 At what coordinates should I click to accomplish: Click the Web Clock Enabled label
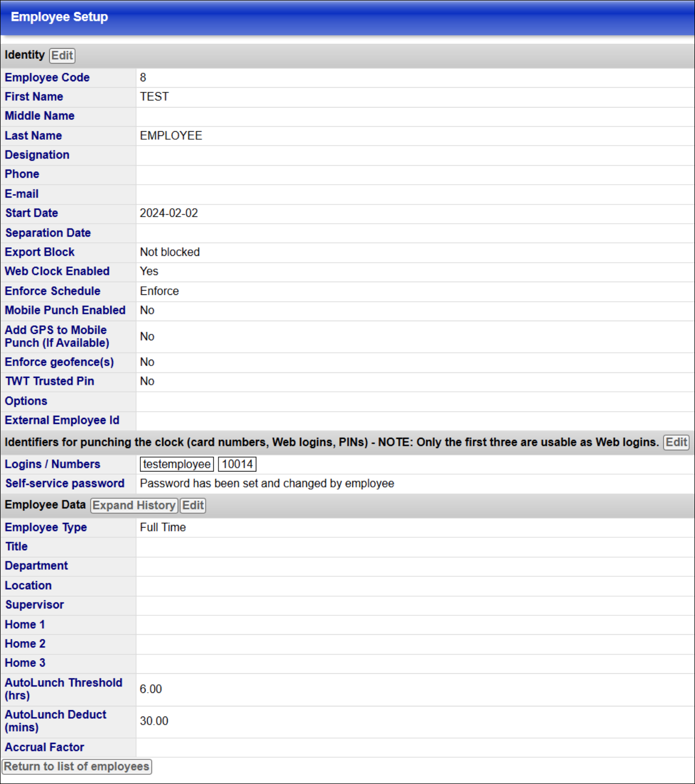click(x=57, y=271)
